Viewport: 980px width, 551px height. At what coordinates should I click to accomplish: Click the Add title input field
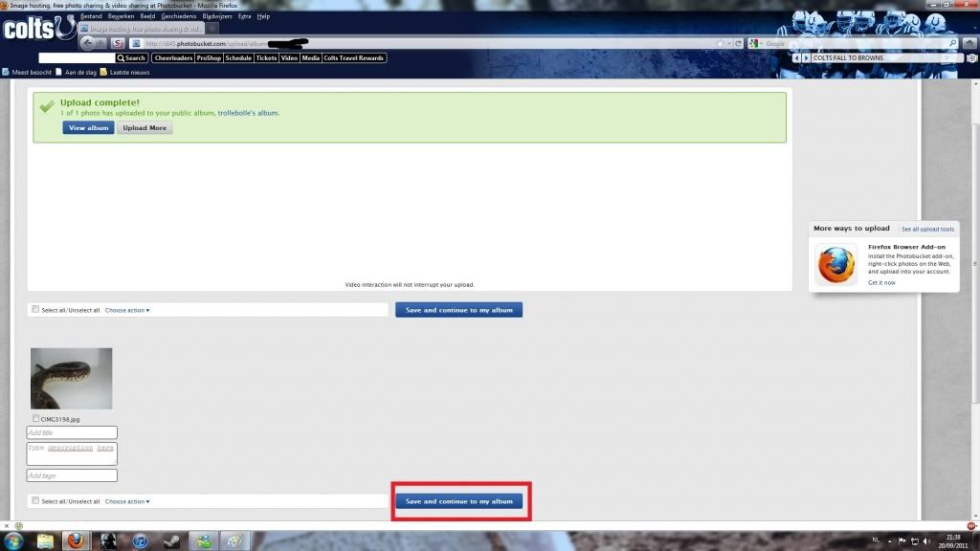tap(72, 432)
